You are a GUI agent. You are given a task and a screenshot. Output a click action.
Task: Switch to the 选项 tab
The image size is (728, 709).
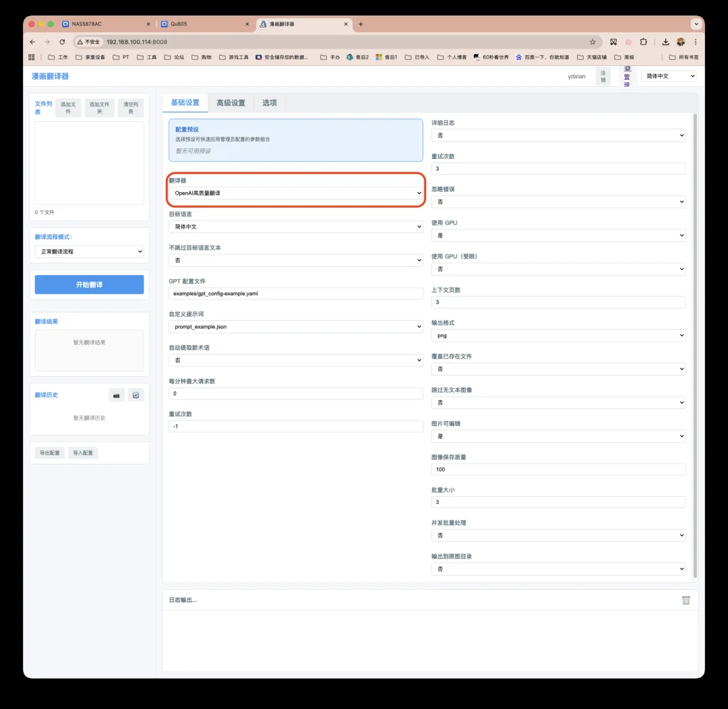[270, 103]
